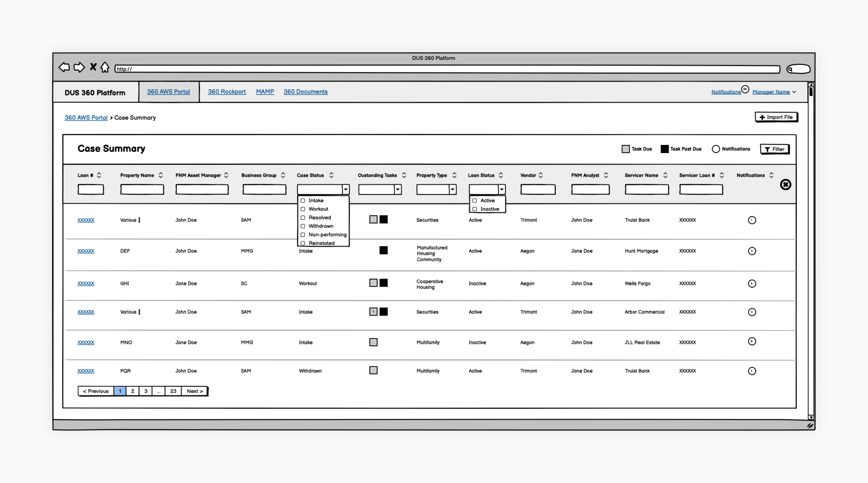The width and height of the screenshot is (868, 483).
Task: Open the Property Type filter dropdown
Action: (x=452, y=189)
